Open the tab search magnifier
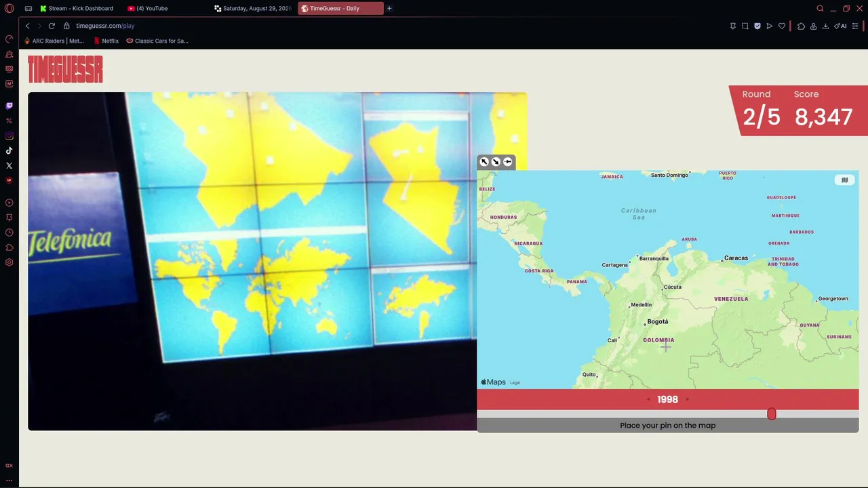The image size is (868, 488). click(820, 8)
